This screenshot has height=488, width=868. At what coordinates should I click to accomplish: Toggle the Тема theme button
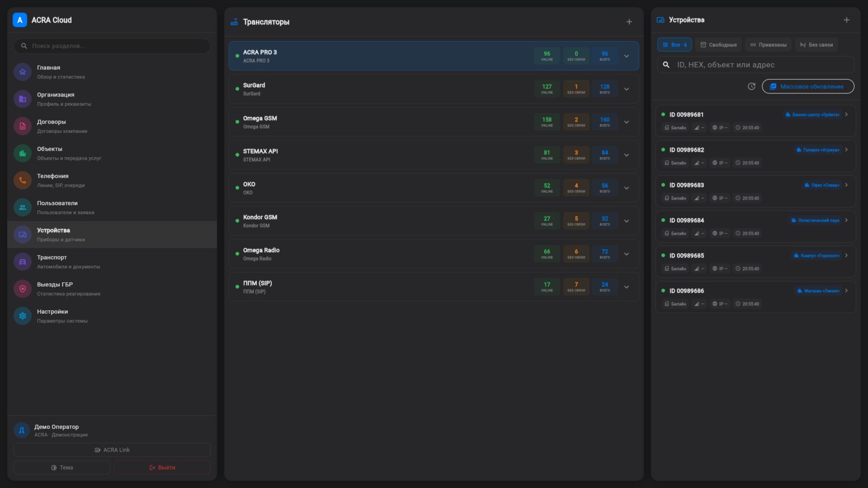click(x=62, y=467)
